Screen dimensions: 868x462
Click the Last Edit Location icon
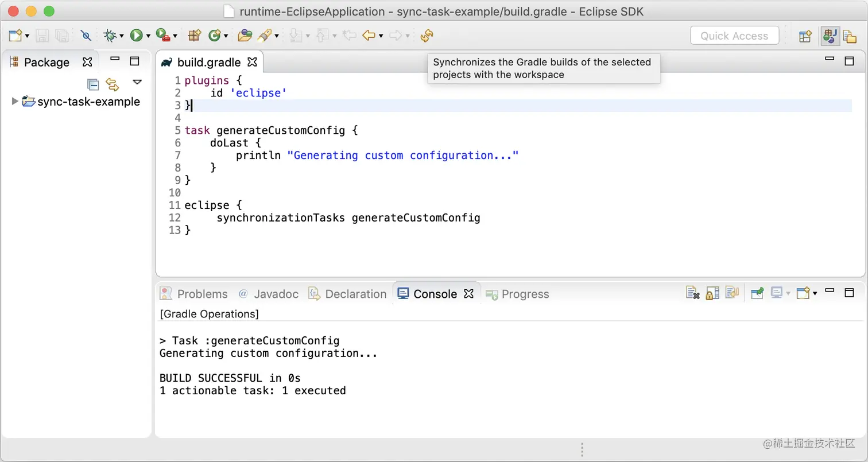(x=349, y=36)
